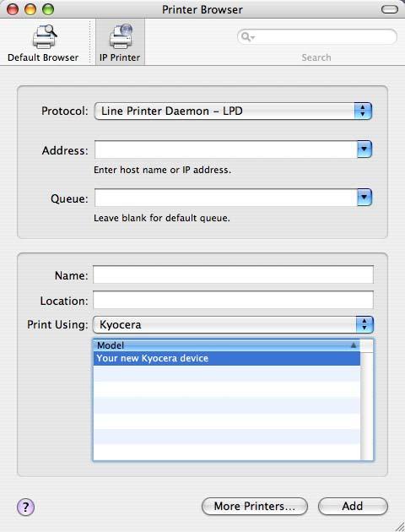Click the resize grip corner
Viewport: 405px width, 532px height.
tap(398, 525)
